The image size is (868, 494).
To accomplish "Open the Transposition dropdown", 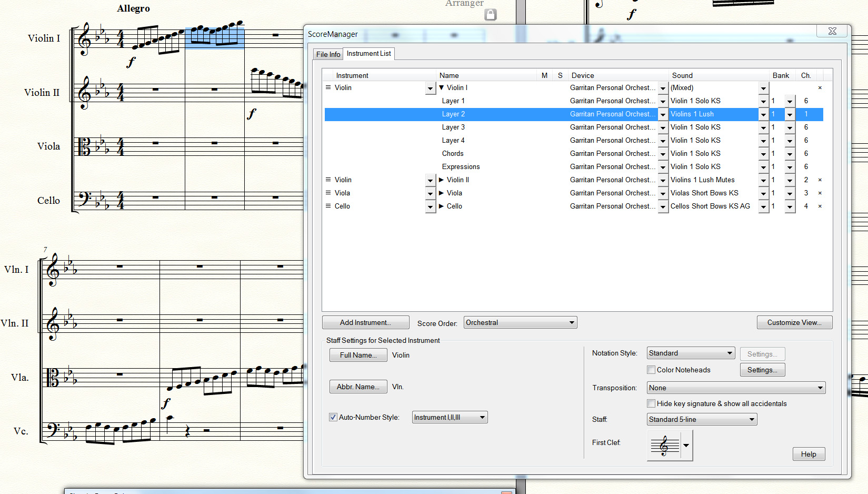I will (x=736, y=388).
